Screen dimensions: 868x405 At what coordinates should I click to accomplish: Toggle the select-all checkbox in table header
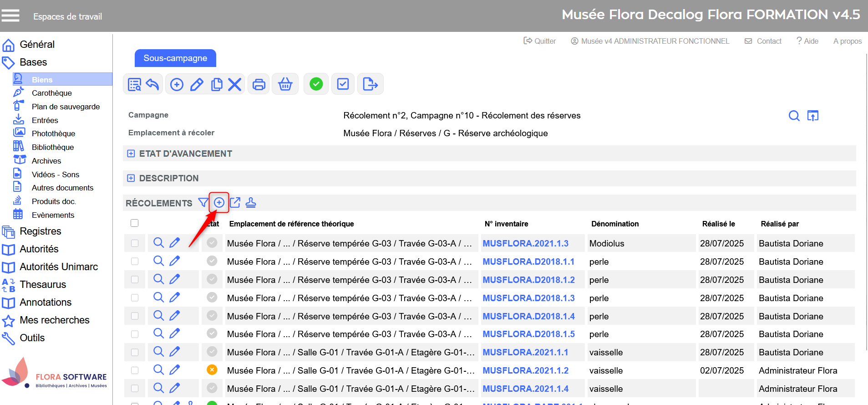(x=134, y=223)
